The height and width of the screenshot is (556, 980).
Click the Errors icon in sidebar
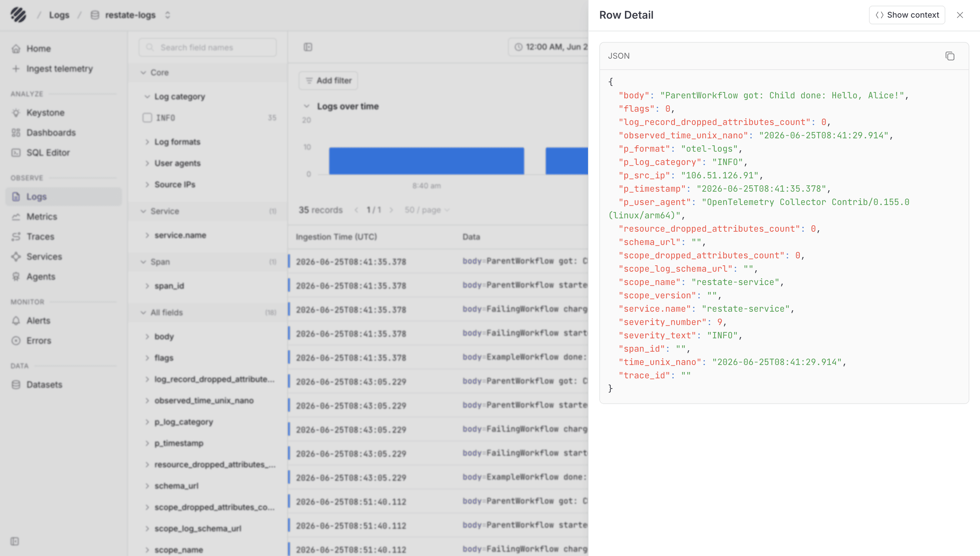click(x=16, y=340)
